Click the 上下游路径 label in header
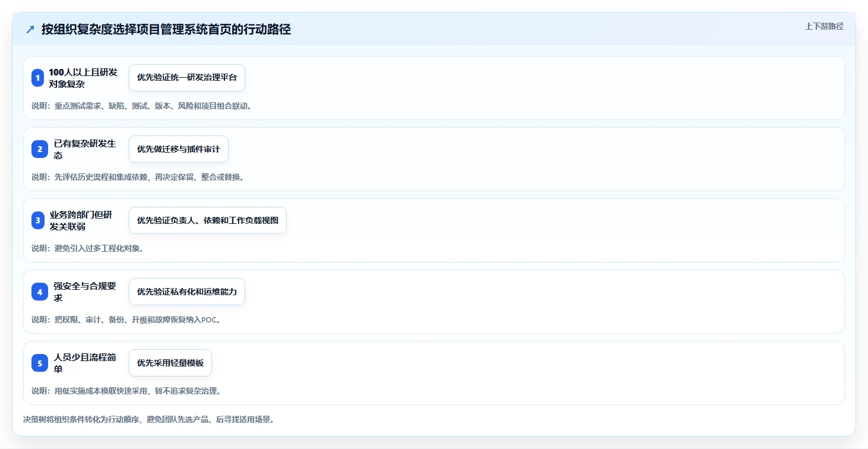The height and width of the screenshot is (449, 868). [x=824, y=26]
